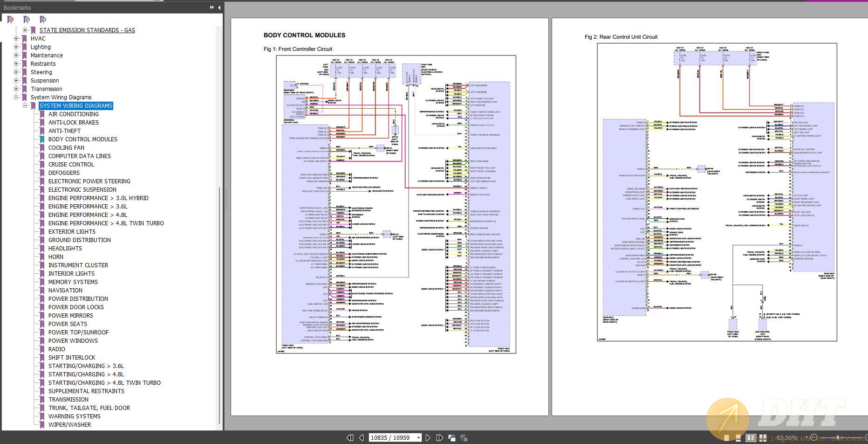The image size is (868, 444).
Task: Open the SUPPLEMENTAL RESTRAINTS bookmark
Action: point(86,391)
